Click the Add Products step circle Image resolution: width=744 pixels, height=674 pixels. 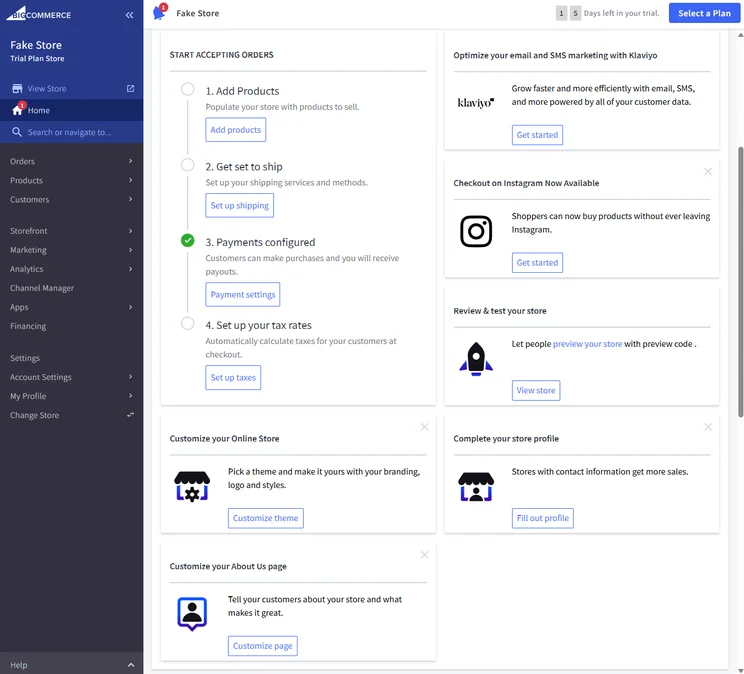pos(188,89)
